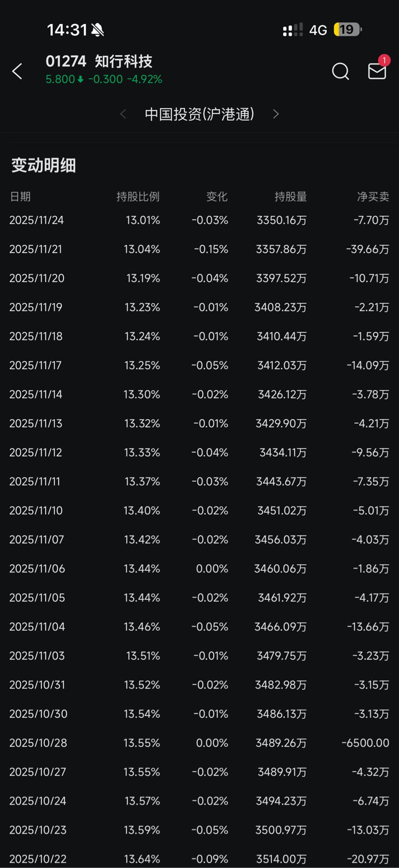Tap the 日期 column header
The image size is (399, 868).
coord(20,197)
